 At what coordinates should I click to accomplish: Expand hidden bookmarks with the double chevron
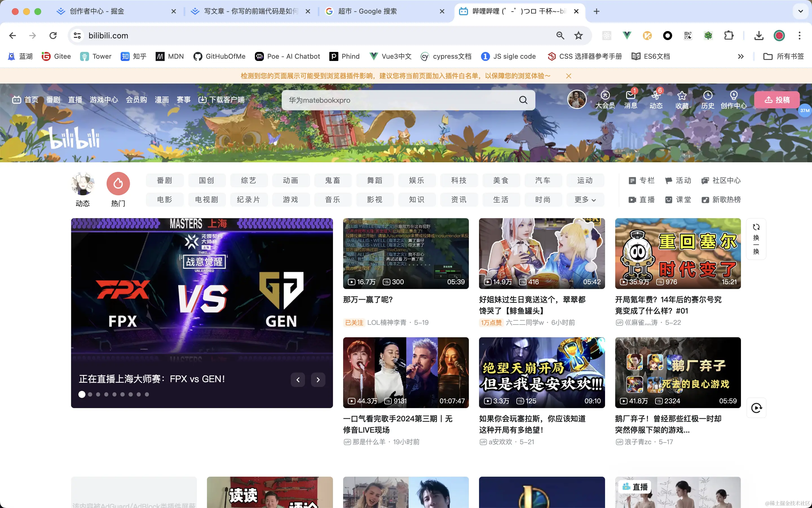pyautogui.click(x=741, y=56)
